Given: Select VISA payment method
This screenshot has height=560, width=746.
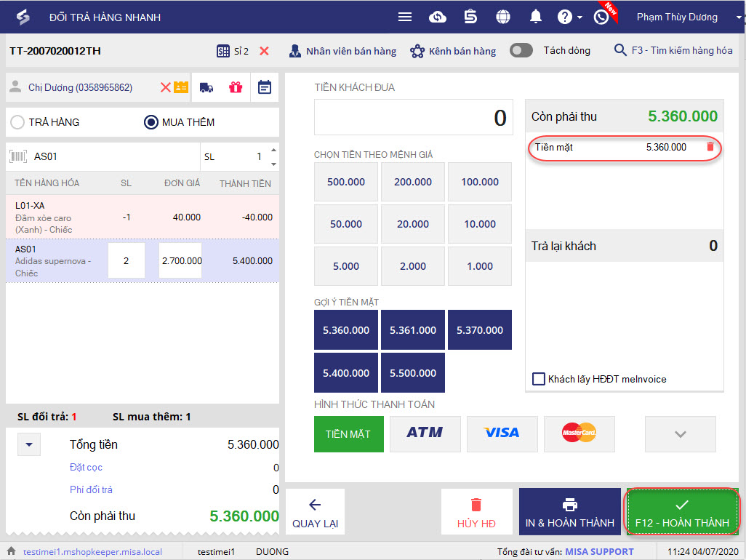Looking at the screenshot, I should [x=502, y=434].
